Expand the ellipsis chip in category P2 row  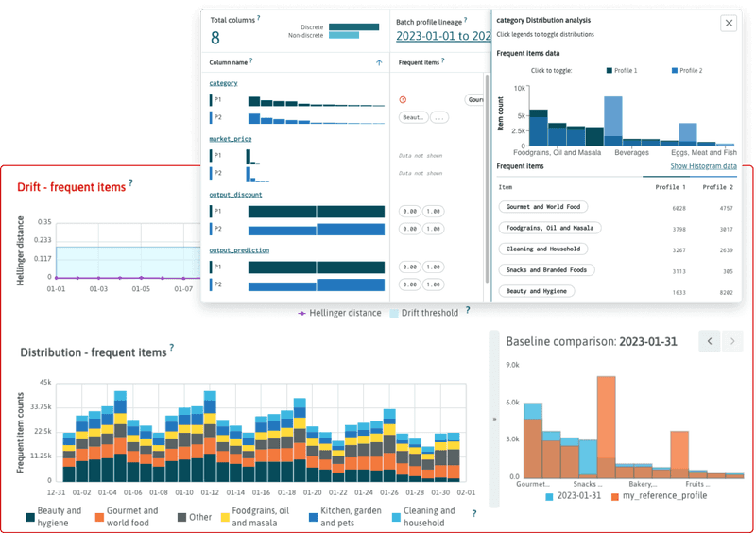(x=440, y=118)
